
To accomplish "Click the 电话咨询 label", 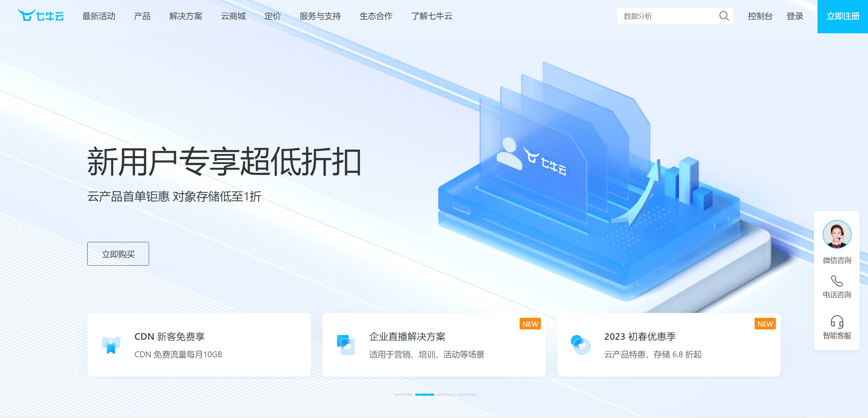I will tap(837, 294).
